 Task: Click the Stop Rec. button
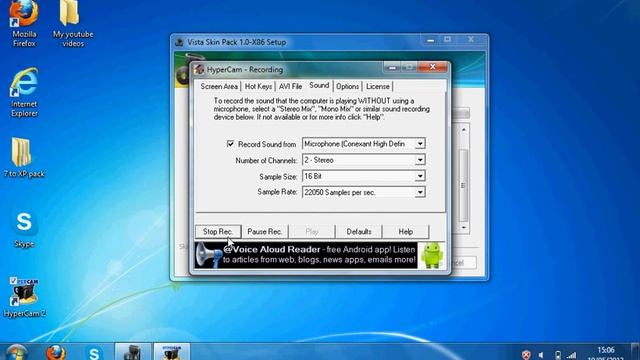click(218, 231)
